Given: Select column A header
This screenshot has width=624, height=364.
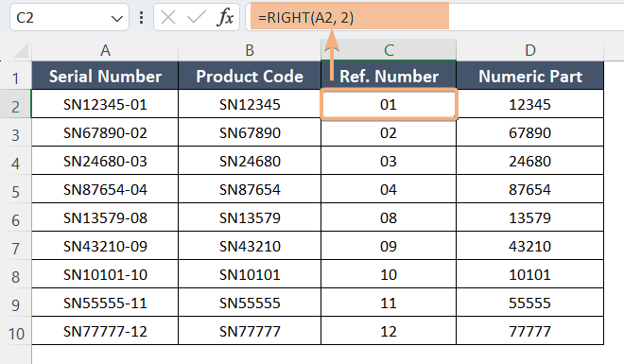Looking at the screenshot, I should [x=105, y=50].
